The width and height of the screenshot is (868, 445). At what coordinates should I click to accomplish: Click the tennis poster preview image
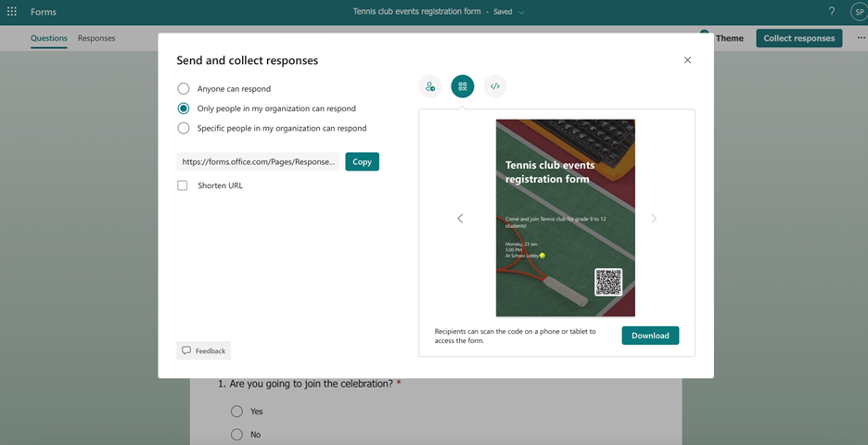(x=565, y=218)
